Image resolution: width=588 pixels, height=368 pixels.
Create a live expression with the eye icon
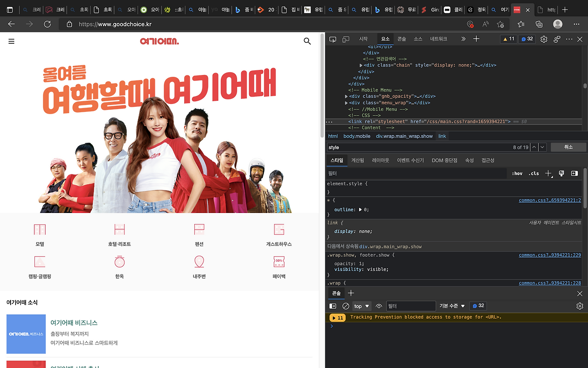(378, 306)
